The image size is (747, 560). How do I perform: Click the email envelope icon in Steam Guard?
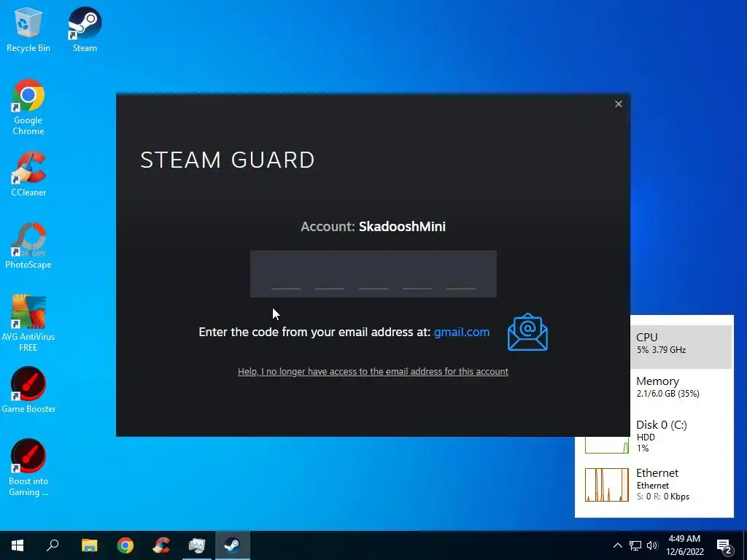(x=527, y=332)
